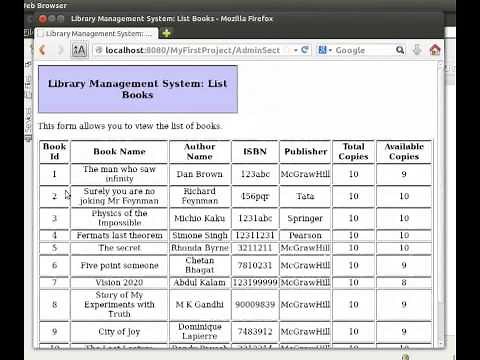
Task: Select 'Story of My Experiments with Truth'
Action: [x=119, y=305]
